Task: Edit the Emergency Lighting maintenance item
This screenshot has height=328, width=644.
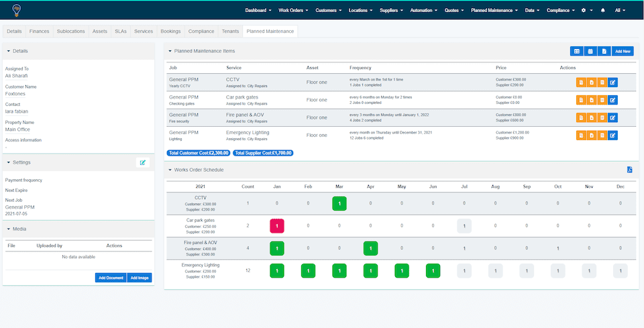Action: [612, 135]
